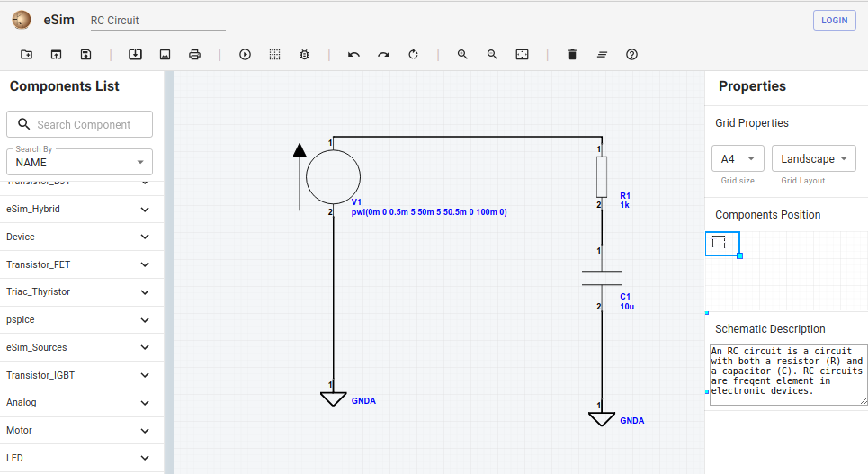Zoom in on the schematic
868x474 pixels.
click(x=462, y=54)
